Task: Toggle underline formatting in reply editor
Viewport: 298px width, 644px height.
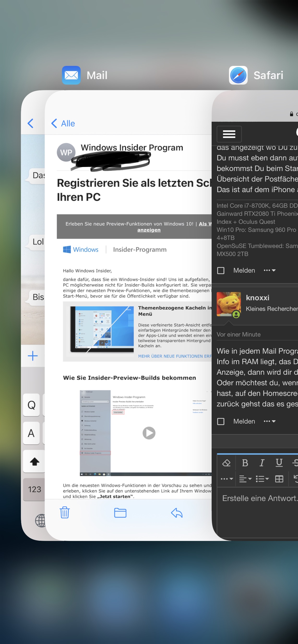Action: (x=279, y=463)
